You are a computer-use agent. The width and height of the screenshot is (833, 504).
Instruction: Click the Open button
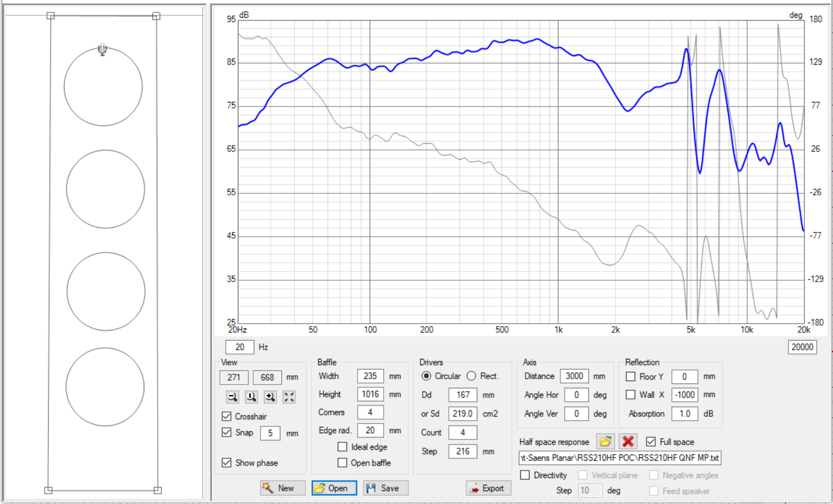click(334, 488)
